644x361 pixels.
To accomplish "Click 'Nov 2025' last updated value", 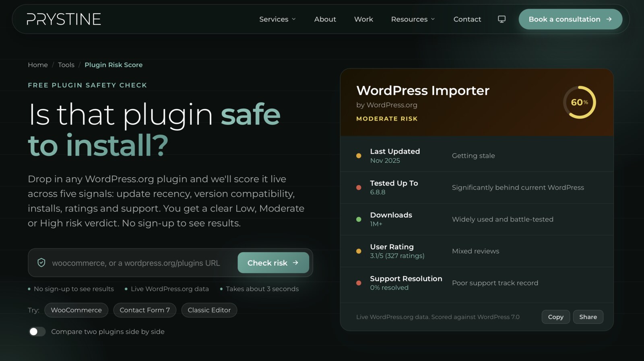I will 385,160.
